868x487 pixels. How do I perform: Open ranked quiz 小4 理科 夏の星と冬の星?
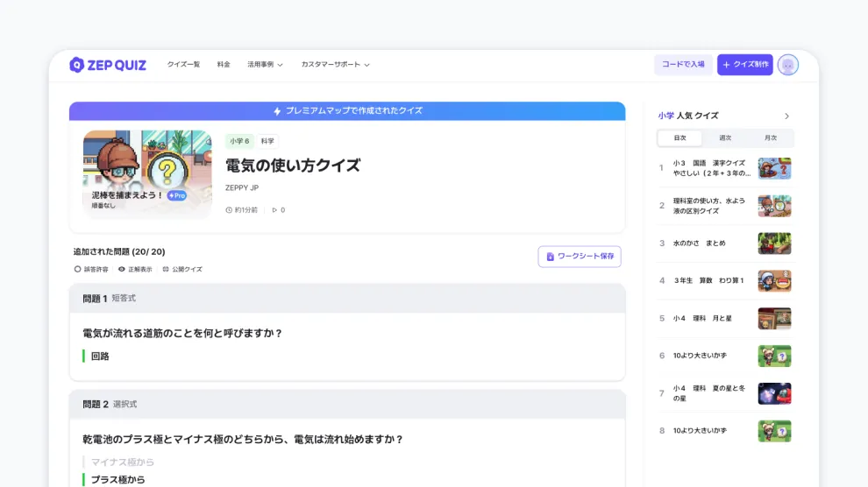(709, 393)
